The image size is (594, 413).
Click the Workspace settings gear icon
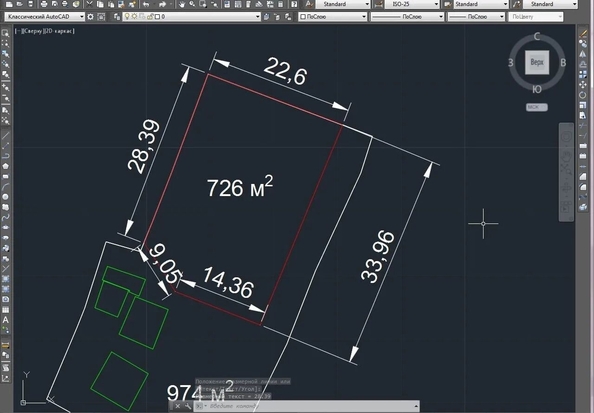coord(91,17)
